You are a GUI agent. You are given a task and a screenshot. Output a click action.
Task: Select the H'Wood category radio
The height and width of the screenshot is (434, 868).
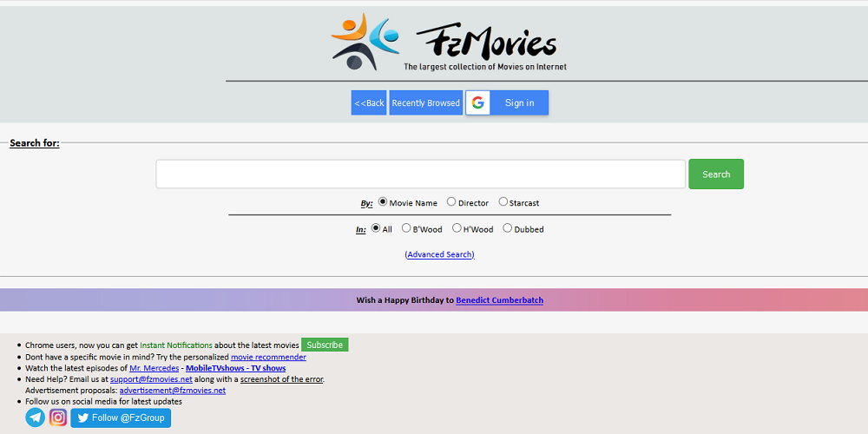coord(457,228)
